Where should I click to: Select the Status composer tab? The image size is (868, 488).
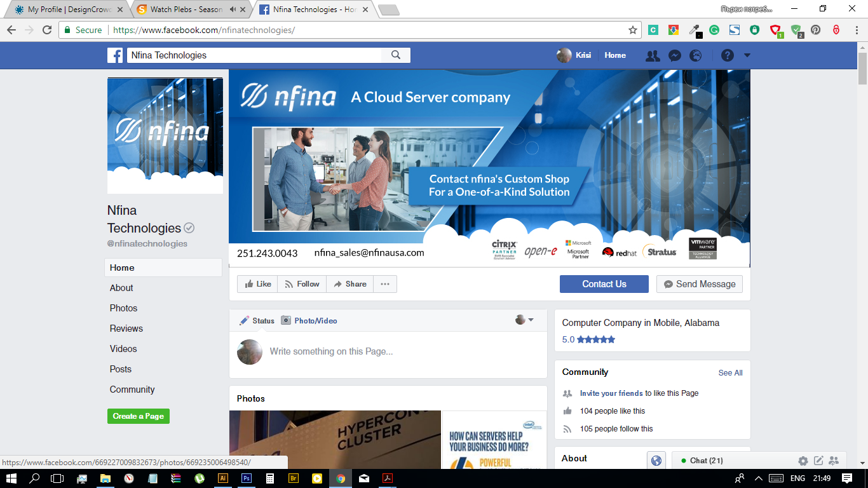coord(257,321)
